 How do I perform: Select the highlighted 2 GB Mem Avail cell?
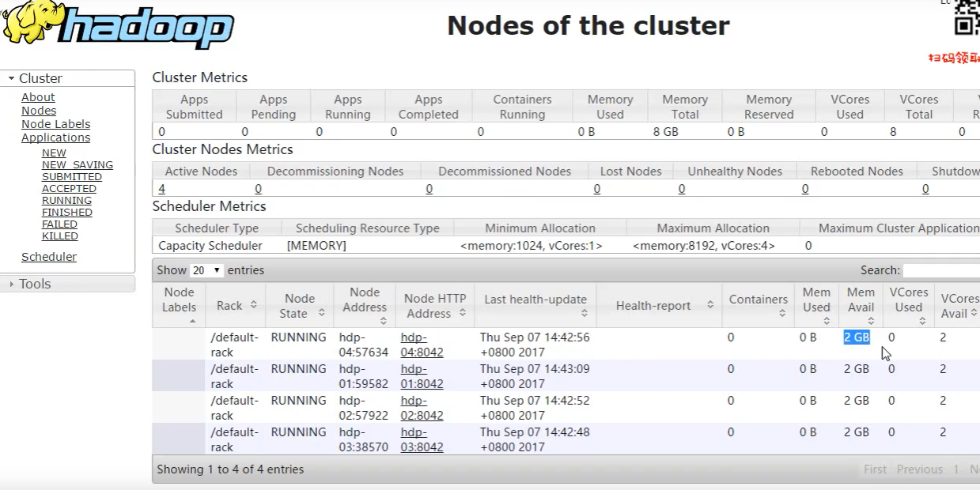click(x=857, y=337)
